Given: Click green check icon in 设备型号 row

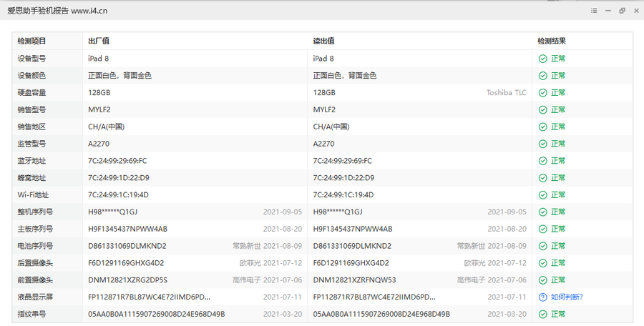Looking at the screenshot, I should pyautogui.click(x=542, y=59).
